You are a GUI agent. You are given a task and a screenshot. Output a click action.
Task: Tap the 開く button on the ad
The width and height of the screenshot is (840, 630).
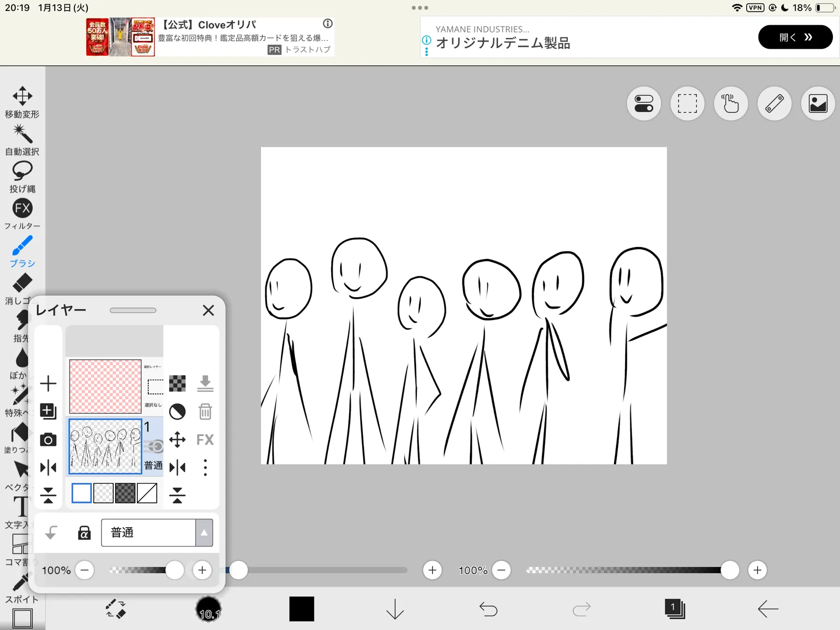click(795, 37)
